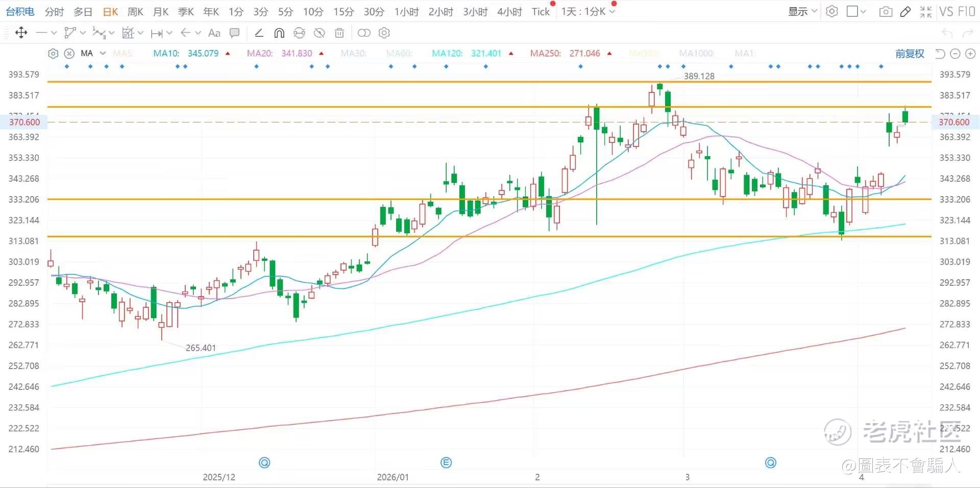Open MA indicator settings gear

53,54
